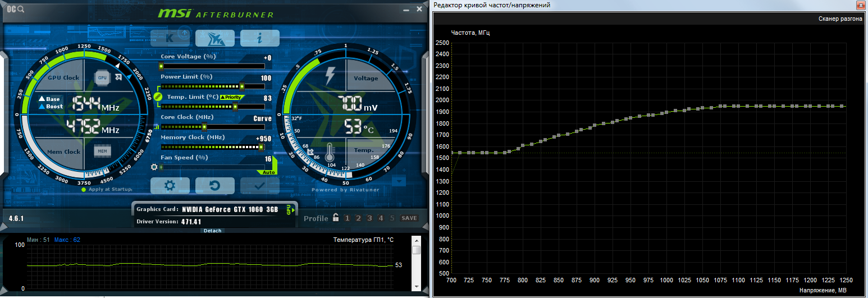Toggle the Auto fan speed mode
Screen dimensions: 868x298
(269, 172)
